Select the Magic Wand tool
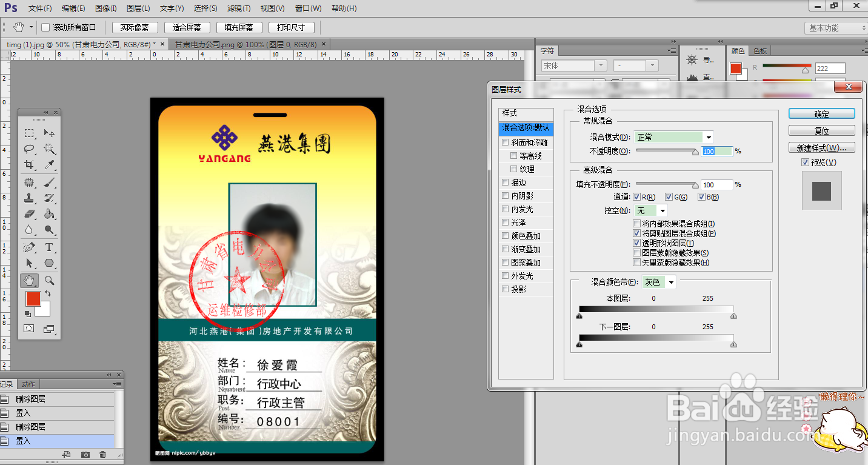Viewport: 868px width, 465px height. (50, 149)
